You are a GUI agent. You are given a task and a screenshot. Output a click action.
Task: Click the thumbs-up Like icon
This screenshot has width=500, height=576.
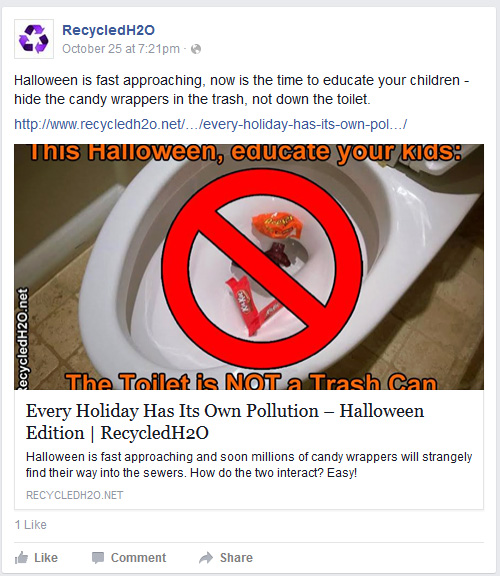(x=21, y=558)
